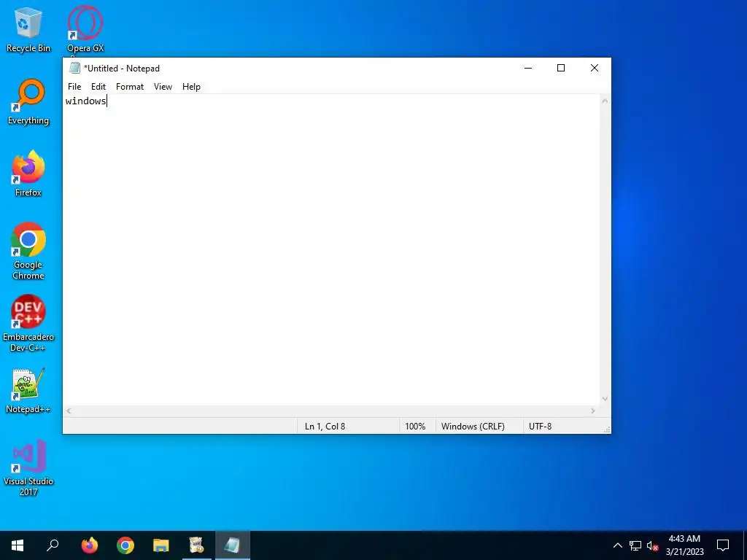Image resolution: width=747 pixels, height=560 pixels.
Task: Open the Edit menu in Notepad
Action: (x=98, y=87)
